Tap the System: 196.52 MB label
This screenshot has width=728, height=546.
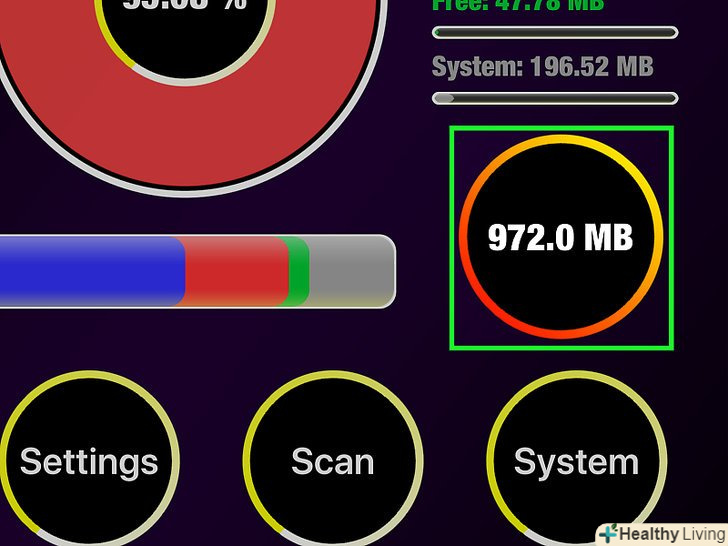click(x=542, y=67)
